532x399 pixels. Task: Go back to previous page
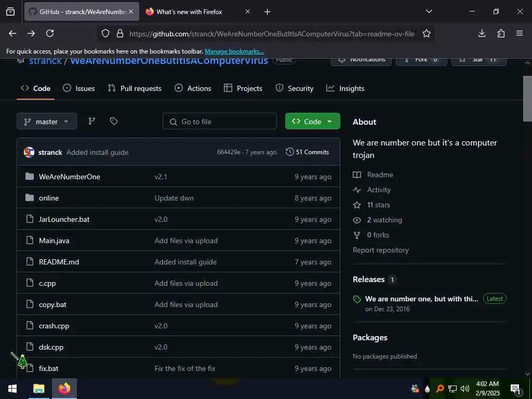coord(12,33)
